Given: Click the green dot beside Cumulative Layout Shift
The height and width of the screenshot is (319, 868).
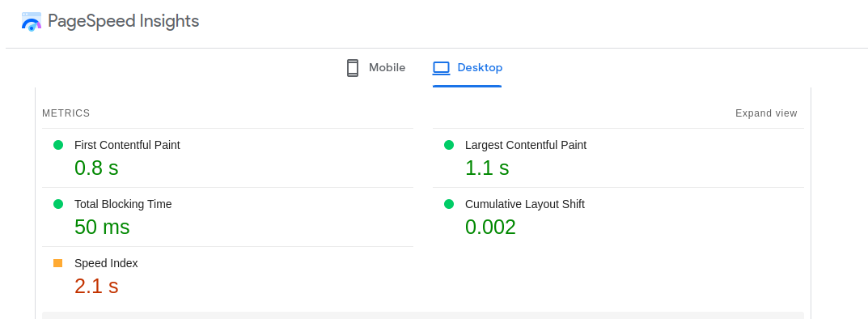Looking at the screenshot, I should (x=449, y=204).
